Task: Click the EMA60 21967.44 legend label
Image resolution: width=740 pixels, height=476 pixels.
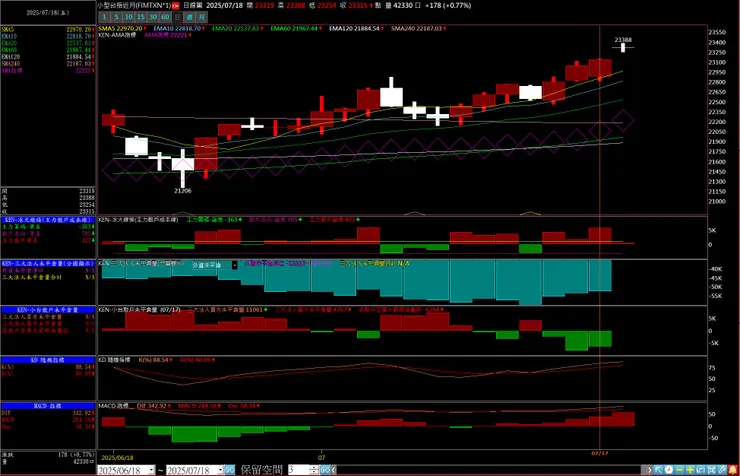Action: coord(294,28)
